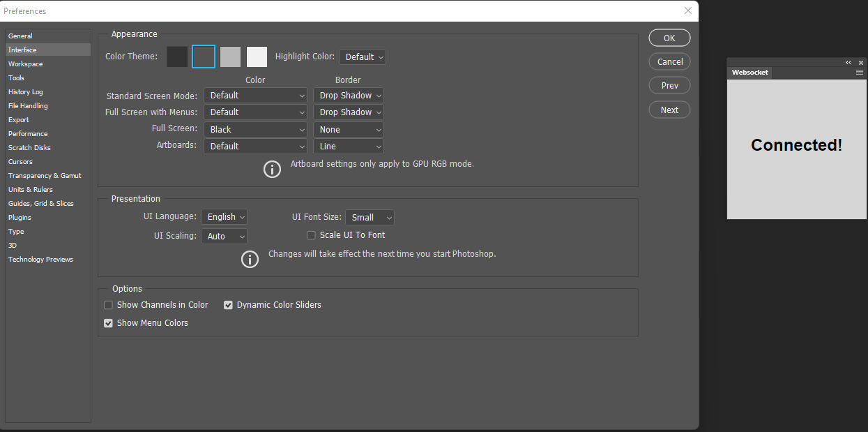This screenshot has width=868, height=432.
Task: Select the Scratch Disks preferences section
Action: pos(29,147)
